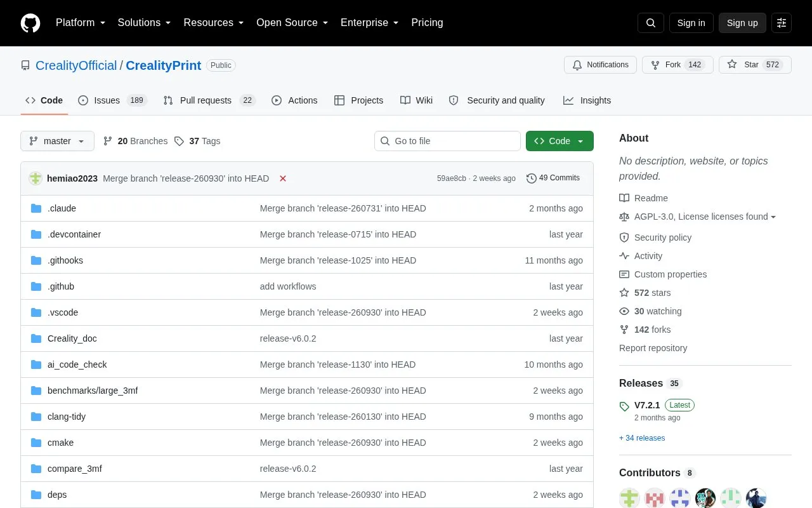Open the 37 Tags link
812x508 pixels.
tap(197, 141)
